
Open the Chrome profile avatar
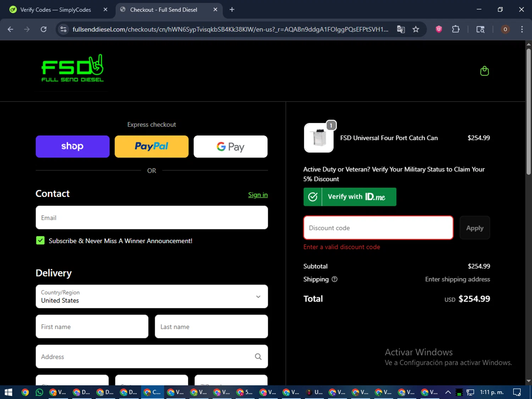(505, 29)
